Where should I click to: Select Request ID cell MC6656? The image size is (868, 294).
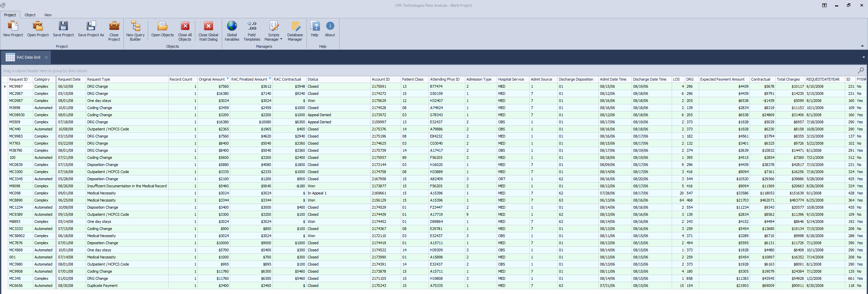(20, 286)
